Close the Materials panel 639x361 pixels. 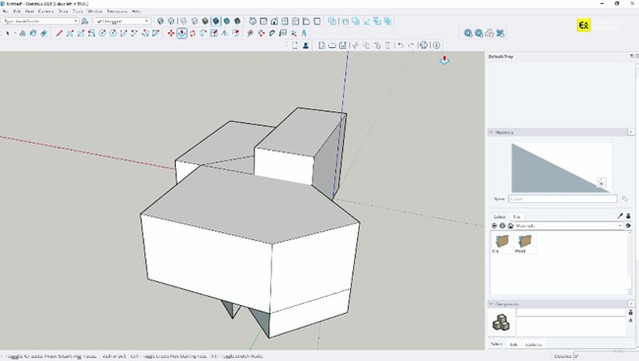tap(631, 132)
